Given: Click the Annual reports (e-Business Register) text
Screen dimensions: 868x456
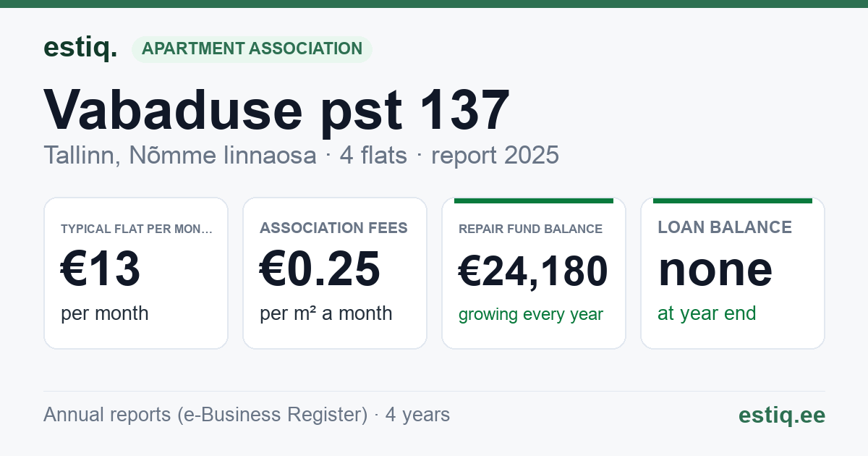Looking at the screenshot, I should click(205, 415).
